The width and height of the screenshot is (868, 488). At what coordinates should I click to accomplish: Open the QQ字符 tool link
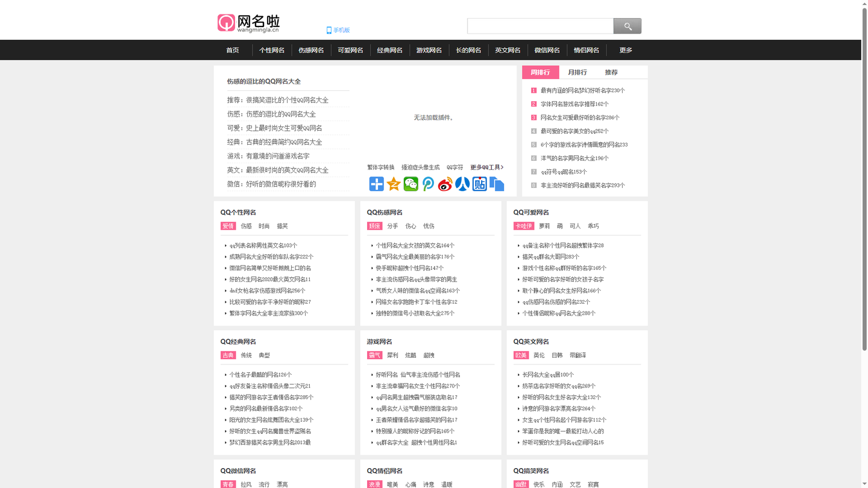point(455,167)
